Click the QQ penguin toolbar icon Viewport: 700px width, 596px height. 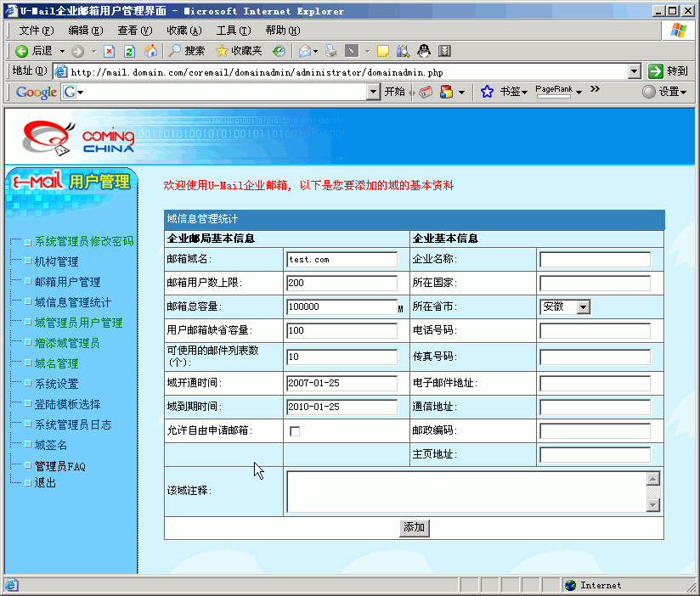424,51
